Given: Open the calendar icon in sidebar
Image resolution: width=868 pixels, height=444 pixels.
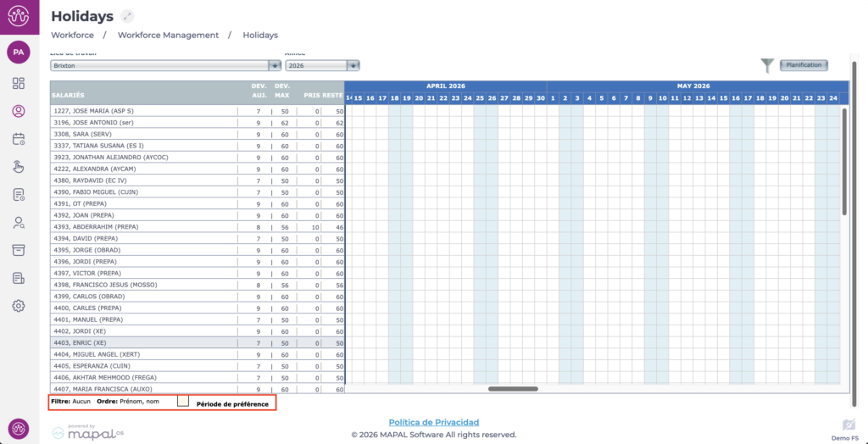Looking at the screenshot, I should point(19,139).
